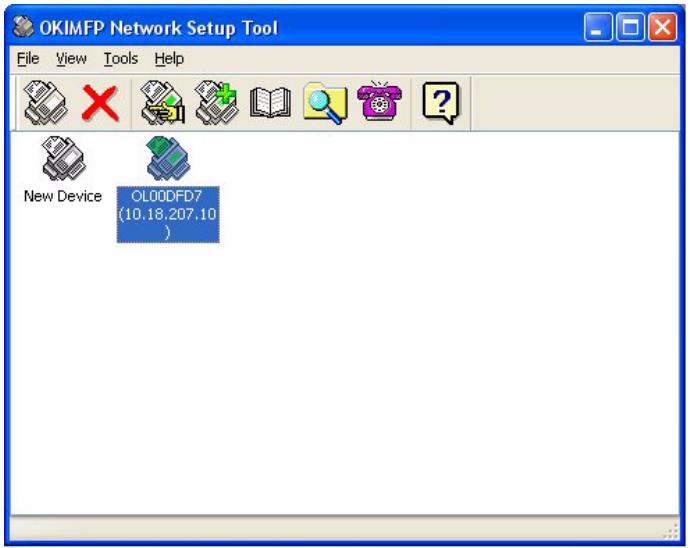Screen dimensions: 690x548
Task: Open the File menu
Action: 28,59
